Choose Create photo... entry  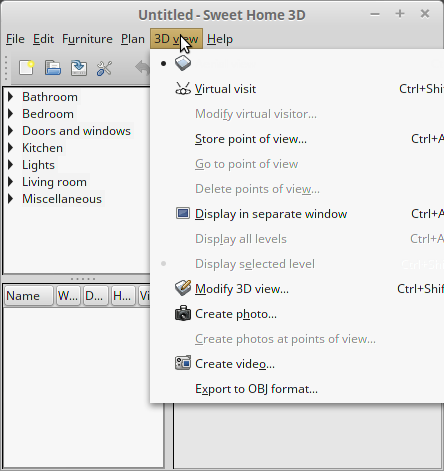click(297, 314)
